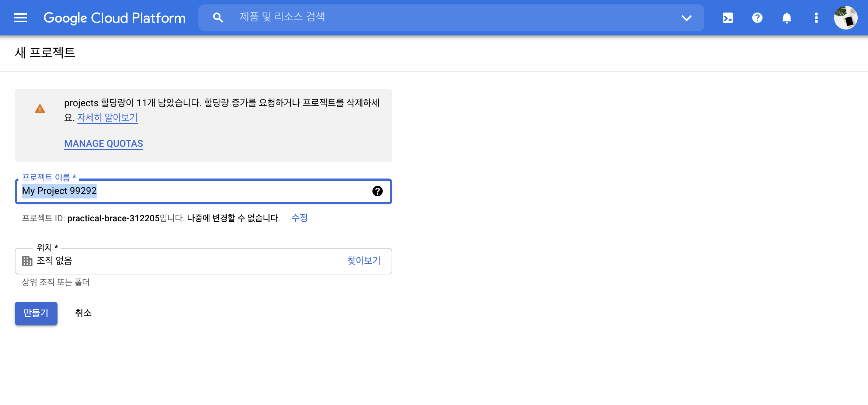Open the help question mark menu

coord(757,18)
